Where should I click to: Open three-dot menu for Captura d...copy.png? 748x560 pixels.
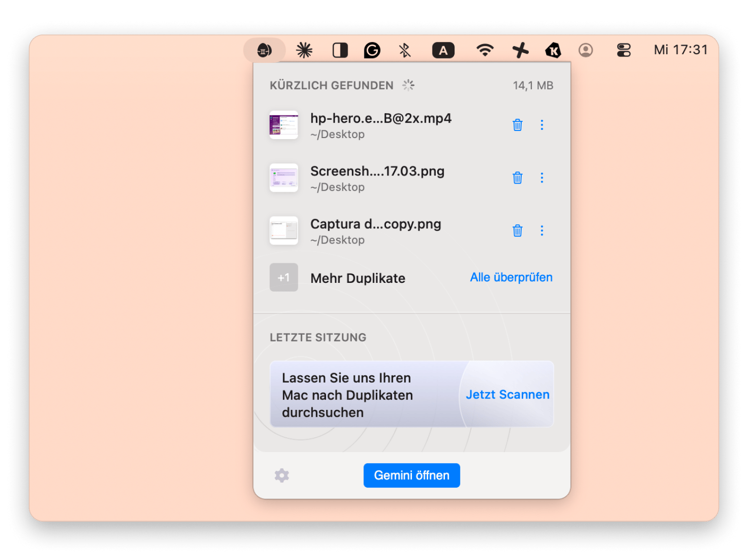point(542,230)
